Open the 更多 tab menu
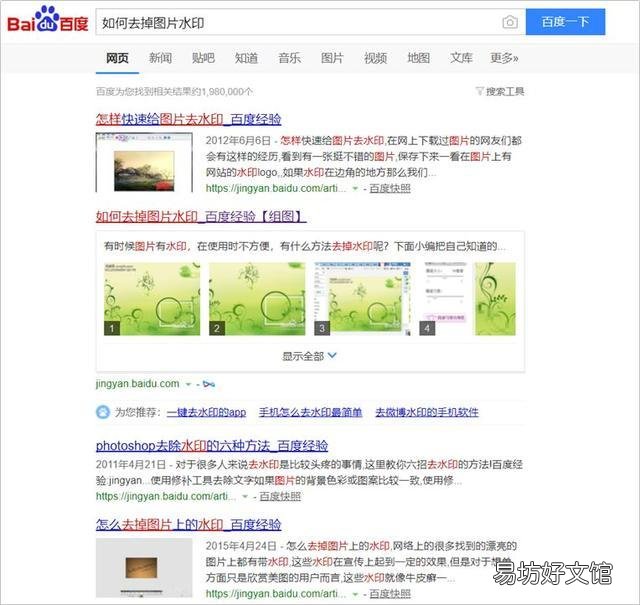Screen dimensions: 640x605 [504, 58]
